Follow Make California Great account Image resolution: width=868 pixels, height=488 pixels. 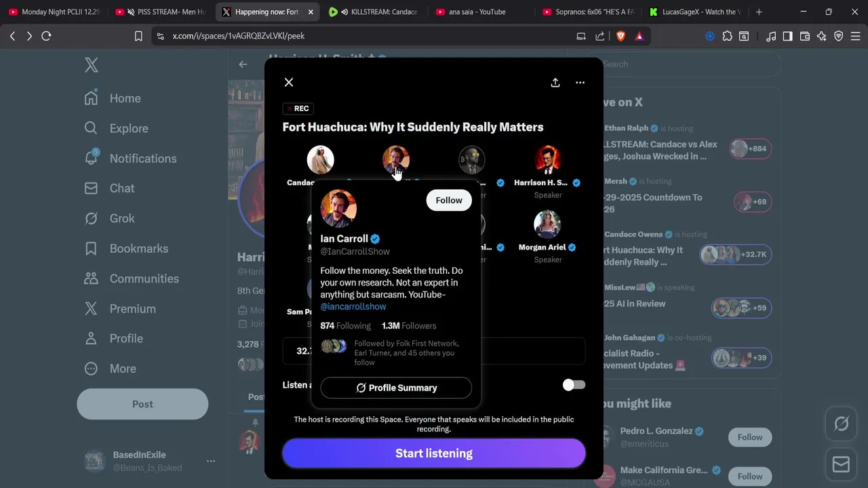coord(750,476)
